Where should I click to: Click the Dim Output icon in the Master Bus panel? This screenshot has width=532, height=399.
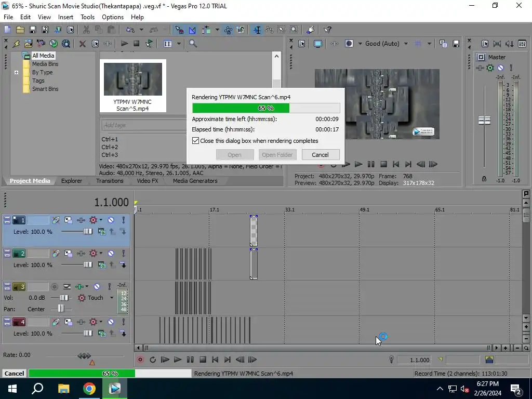tap(510, 44)
